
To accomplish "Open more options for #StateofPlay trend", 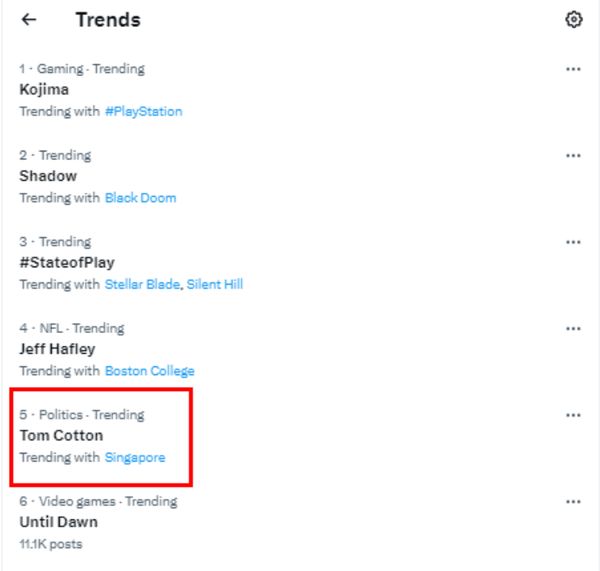I will pos(573,242).
